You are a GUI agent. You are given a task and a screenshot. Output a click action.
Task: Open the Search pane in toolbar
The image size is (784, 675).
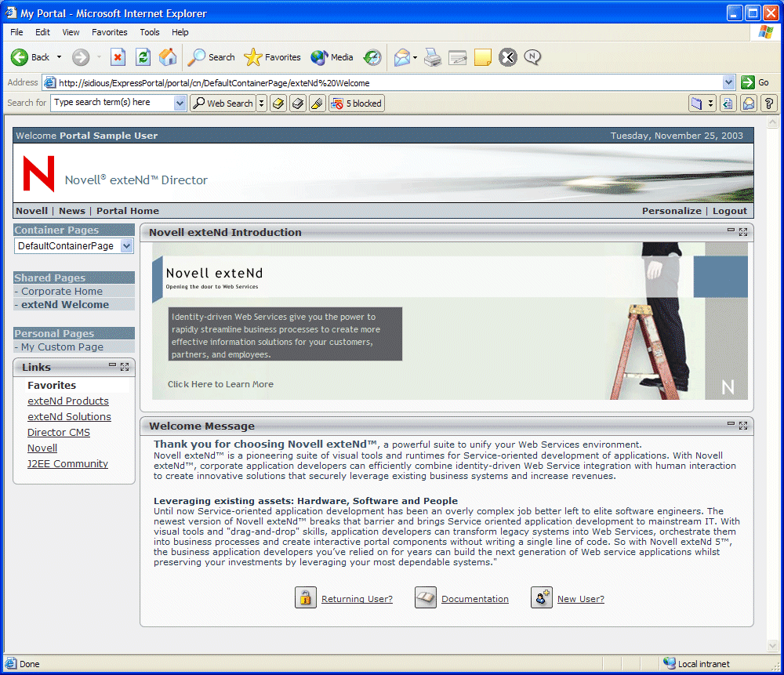point(211,57)
